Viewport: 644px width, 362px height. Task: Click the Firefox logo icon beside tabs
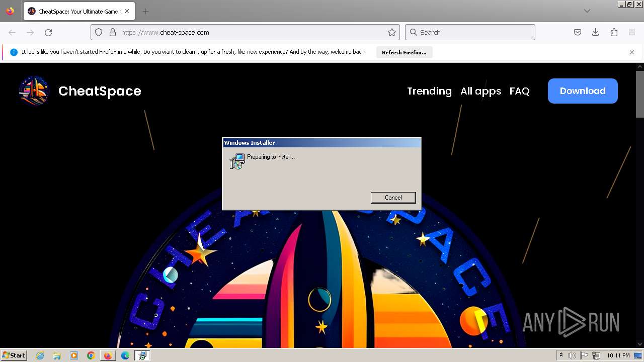[x=10, y=11]
